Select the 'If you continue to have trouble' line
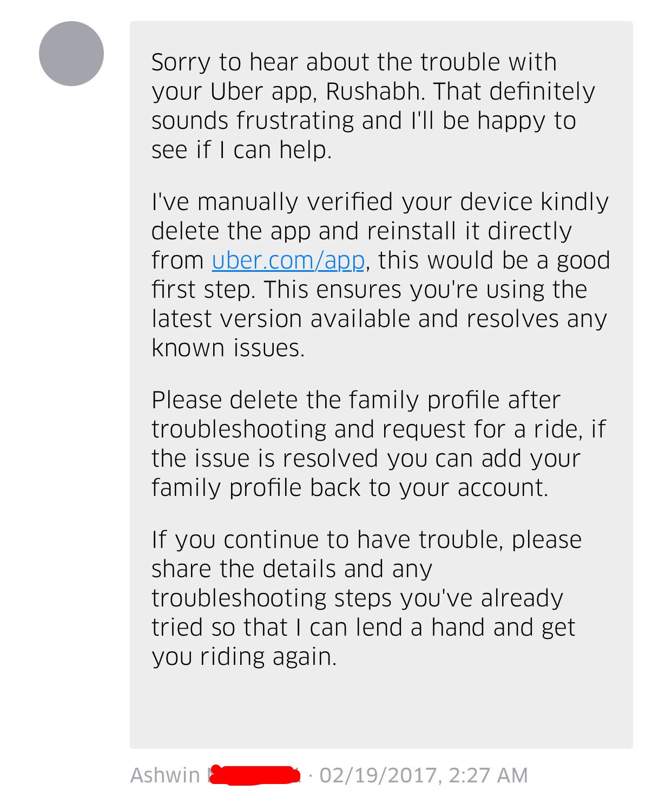 coord(366,540)
